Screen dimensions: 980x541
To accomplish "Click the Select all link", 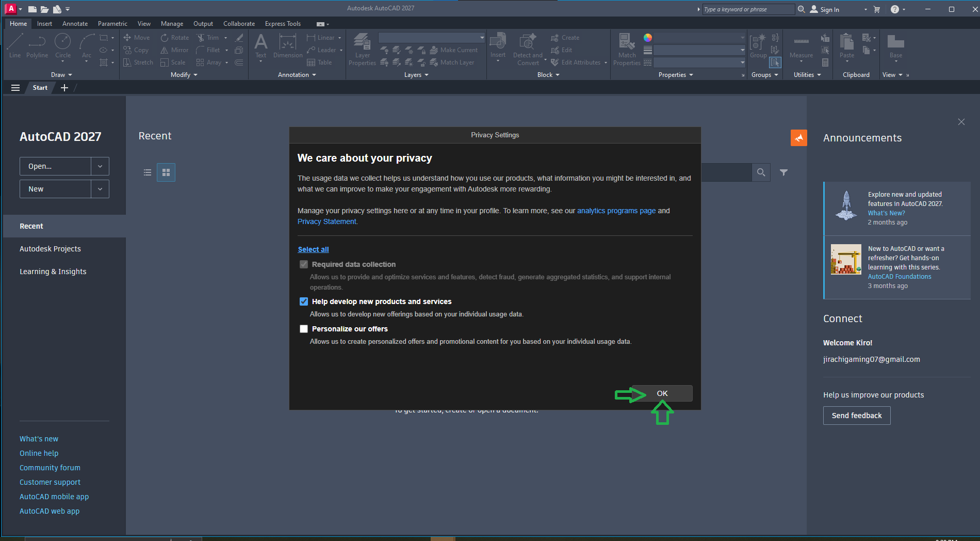I will pos(313,249).
